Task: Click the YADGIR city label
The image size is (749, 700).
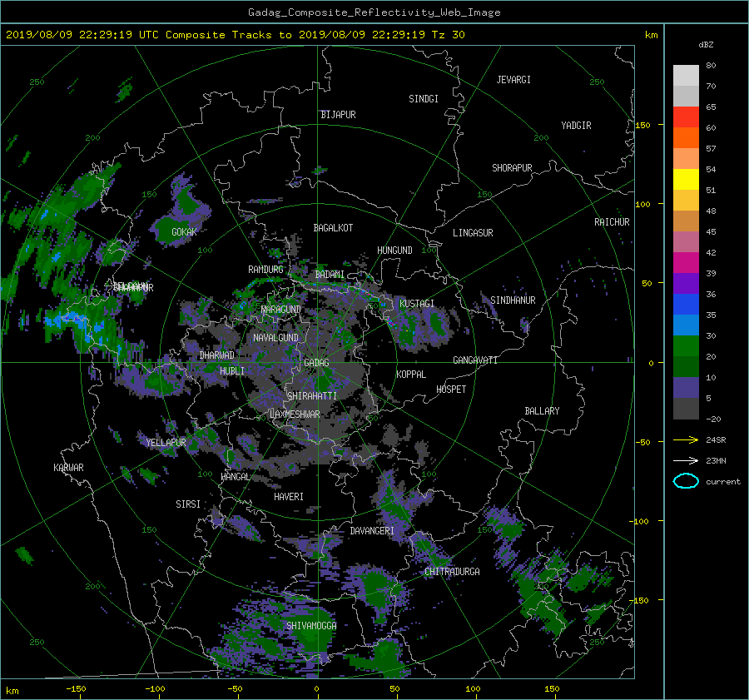Action: 576,126
